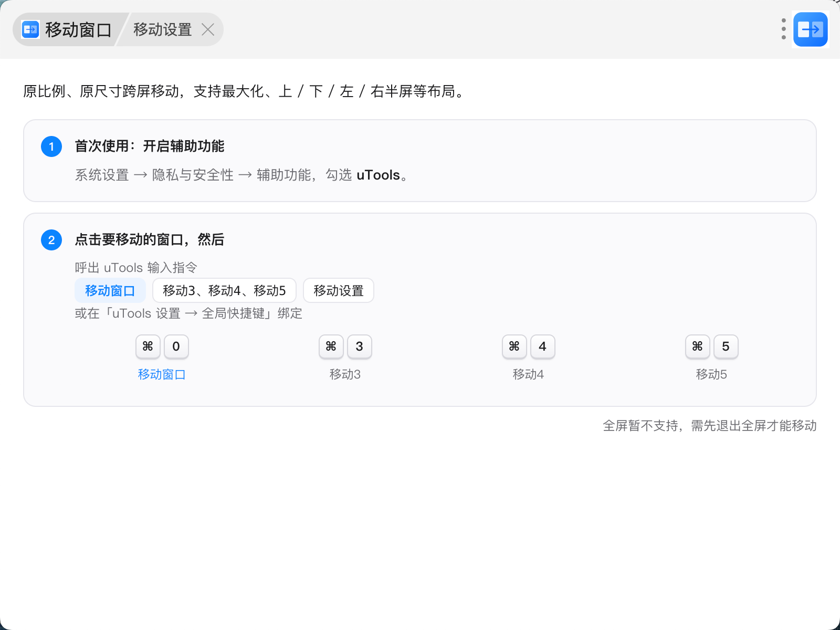
Task: Click the 呼出 uTools 输入指令 line
Action: (136, 268)
